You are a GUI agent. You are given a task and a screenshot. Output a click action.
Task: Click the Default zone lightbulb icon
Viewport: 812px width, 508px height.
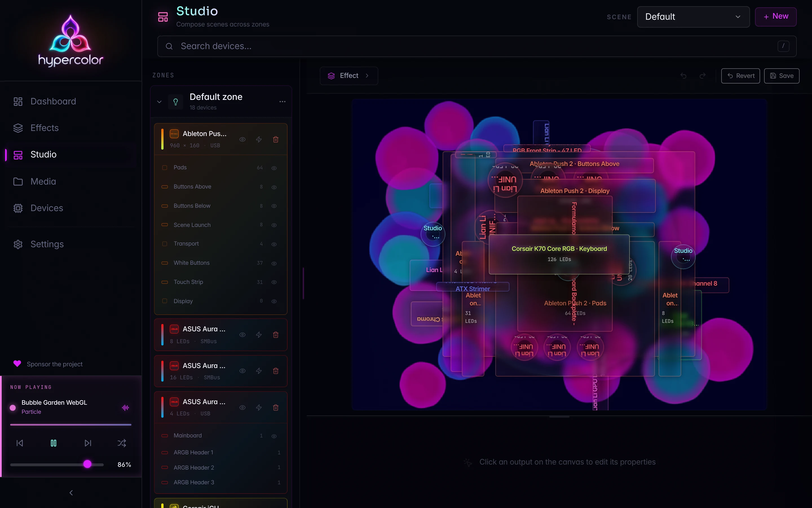pyautogui.click(x=175, y=102)
